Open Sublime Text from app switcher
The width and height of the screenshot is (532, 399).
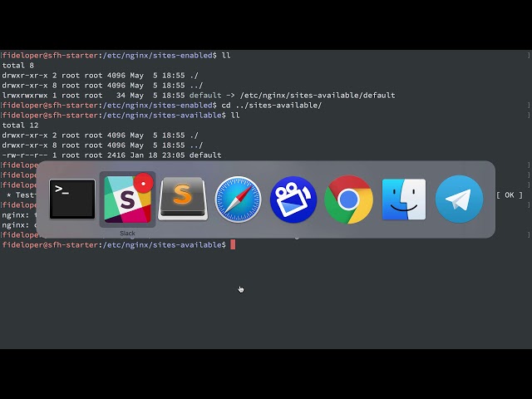point(183,199)
